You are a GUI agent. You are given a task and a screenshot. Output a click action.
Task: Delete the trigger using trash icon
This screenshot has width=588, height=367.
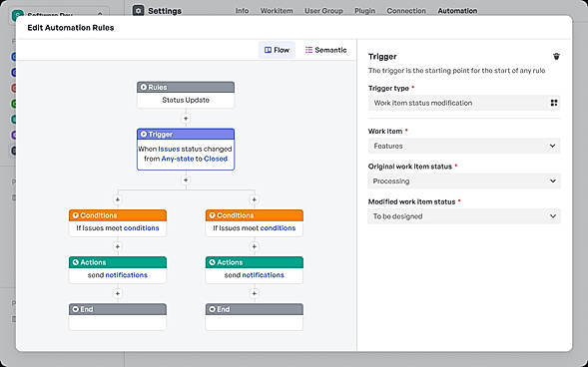(x=556, y=57)
